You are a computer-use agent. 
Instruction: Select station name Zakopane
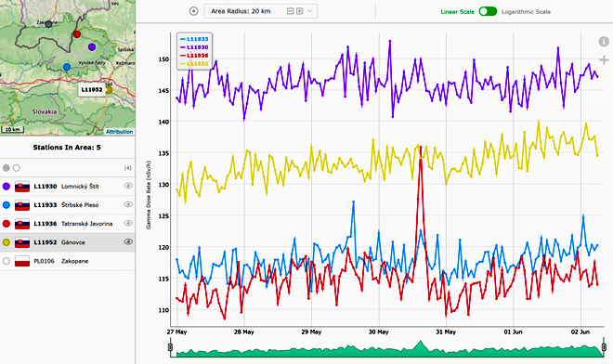click(74, 261)
